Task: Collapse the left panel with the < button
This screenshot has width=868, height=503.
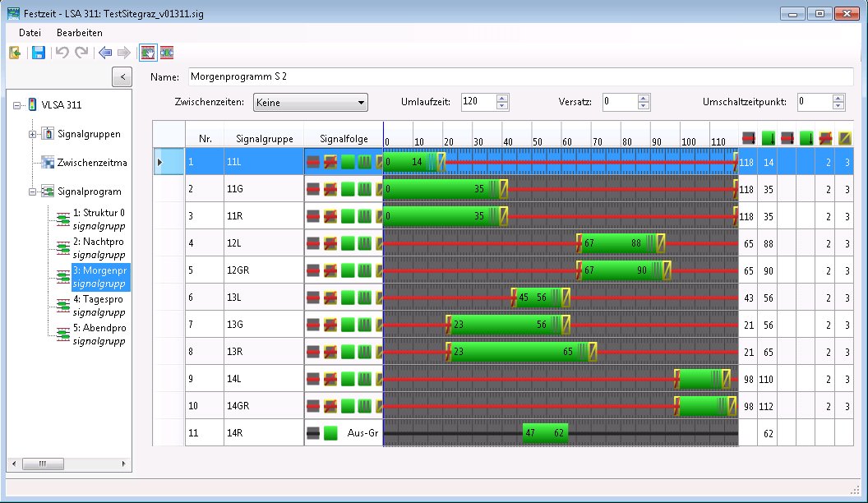Action: tap(122, 77)
